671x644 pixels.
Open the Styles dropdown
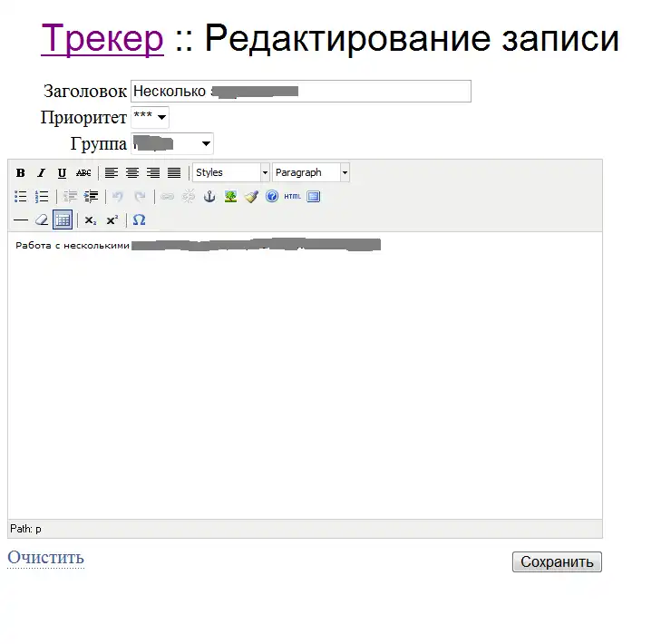click(x=231, y=172)
